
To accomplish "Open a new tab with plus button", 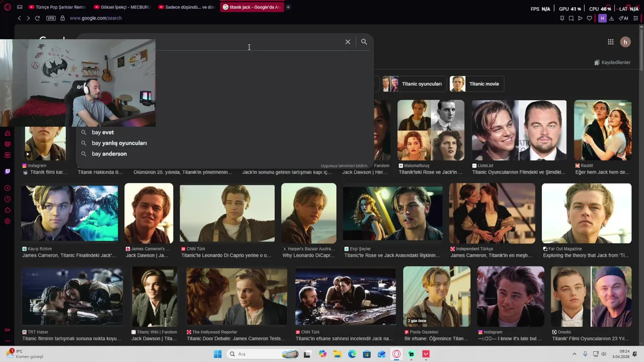I will click(288, 7).
